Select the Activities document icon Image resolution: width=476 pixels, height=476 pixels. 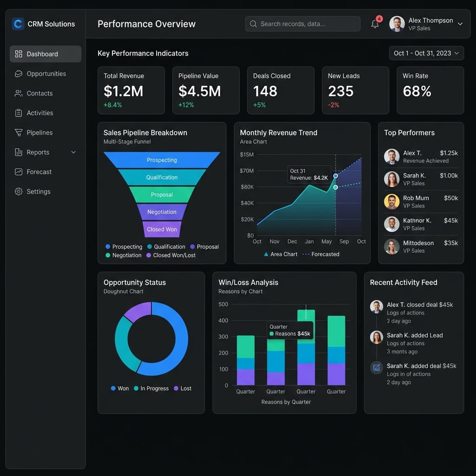[18, 112]
